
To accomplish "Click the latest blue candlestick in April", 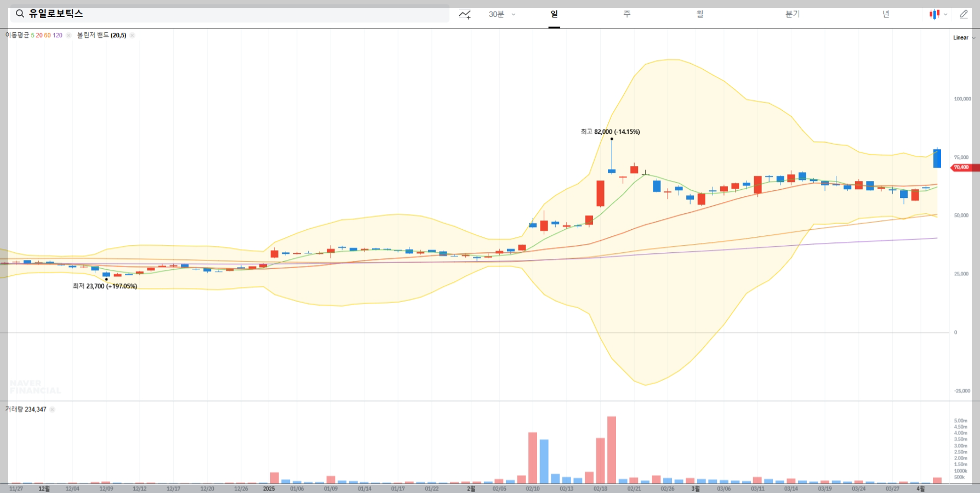I will click(937, 158).
